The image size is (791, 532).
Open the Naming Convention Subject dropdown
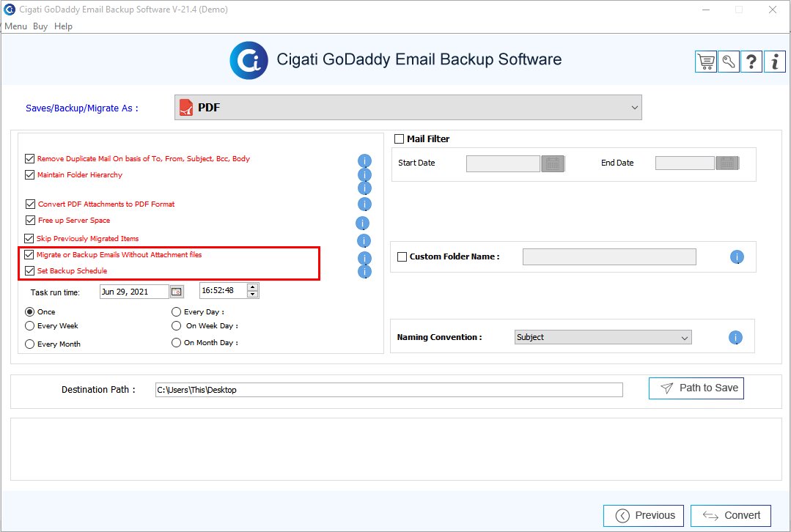[x=603, y=337]
